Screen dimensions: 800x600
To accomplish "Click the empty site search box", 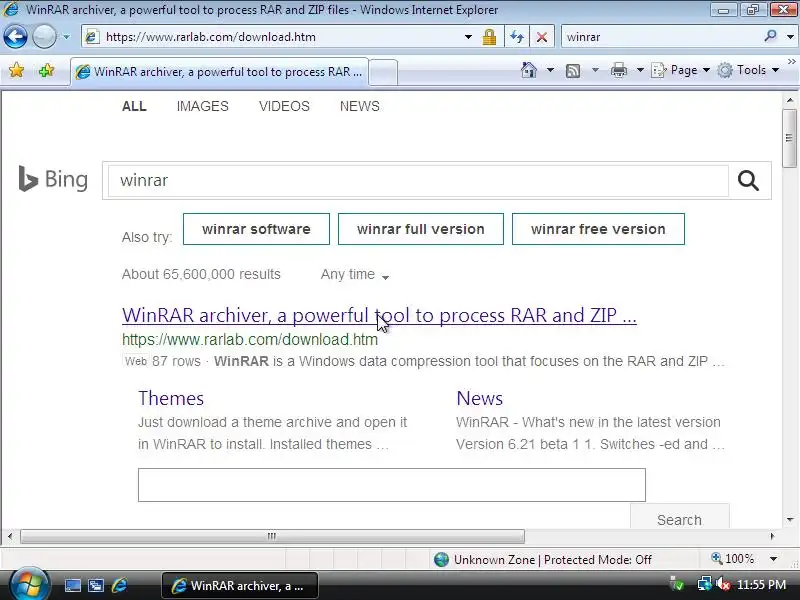I will [x=391, y=485].
